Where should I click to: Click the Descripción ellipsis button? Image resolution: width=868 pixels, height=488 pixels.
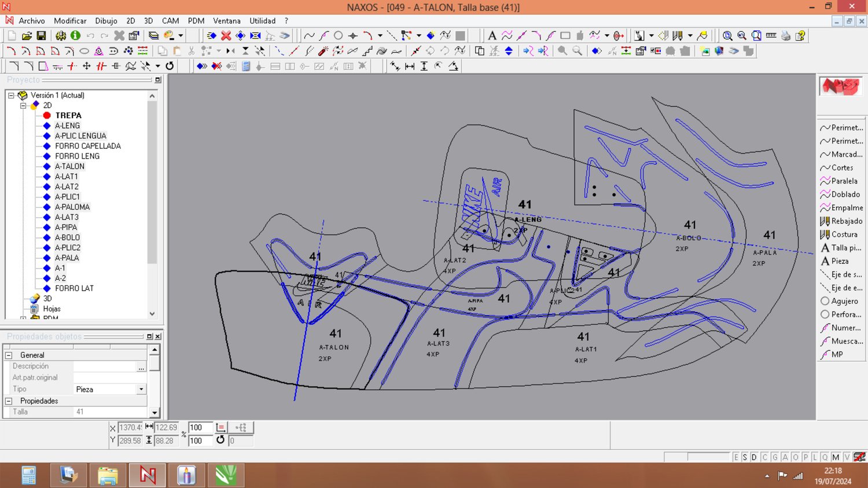(x=141, y=367)
